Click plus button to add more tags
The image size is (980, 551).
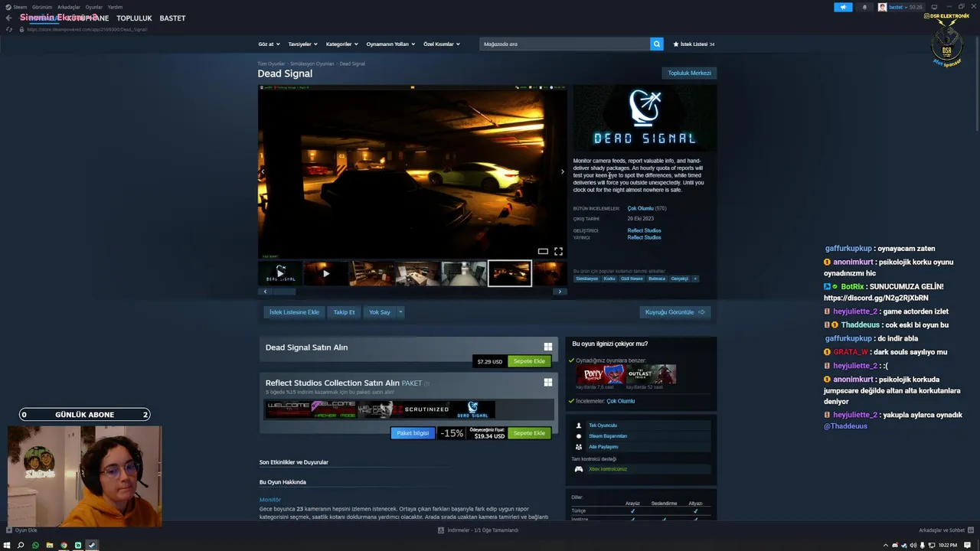pyautogui.click(x=695, y=279)
